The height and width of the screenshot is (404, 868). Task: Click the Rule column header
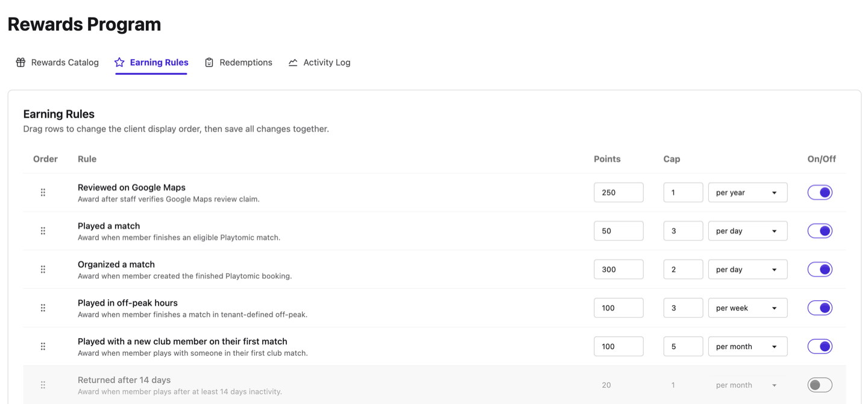(87, 159)
